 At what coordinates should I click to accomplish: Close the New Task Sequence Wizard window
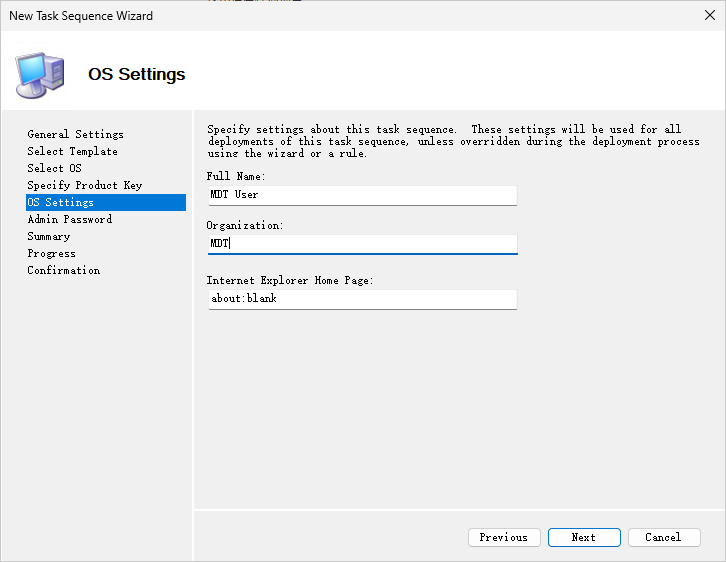[709, 16]
